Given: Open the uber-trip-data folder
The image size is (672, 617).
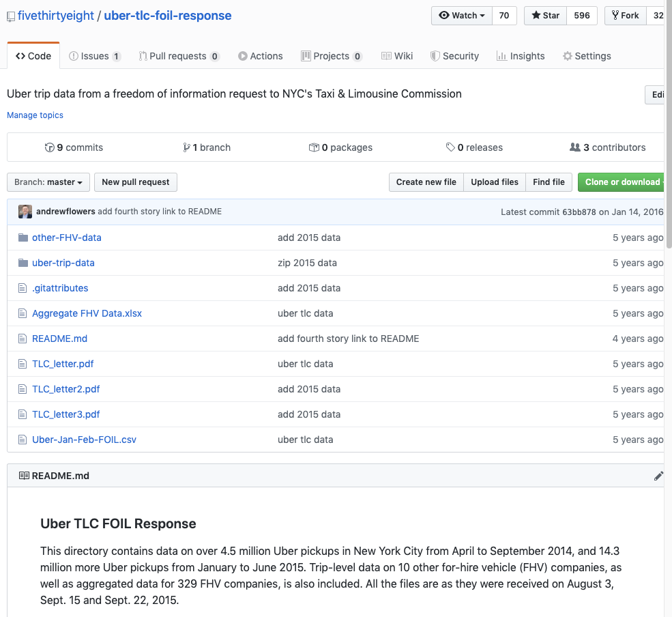Looking at the screenshot, I should point(63,263).
